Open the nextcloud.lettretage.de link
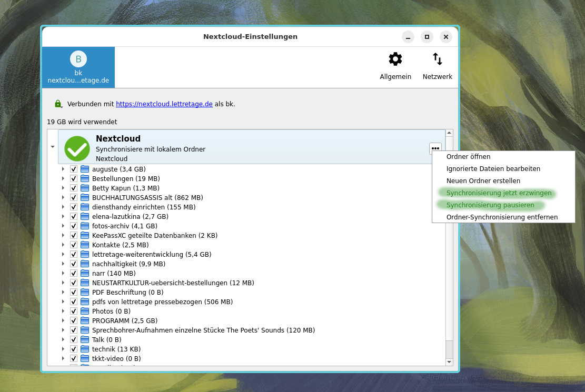This screenshot has width=585, height=392. click(x=164, y=104)
